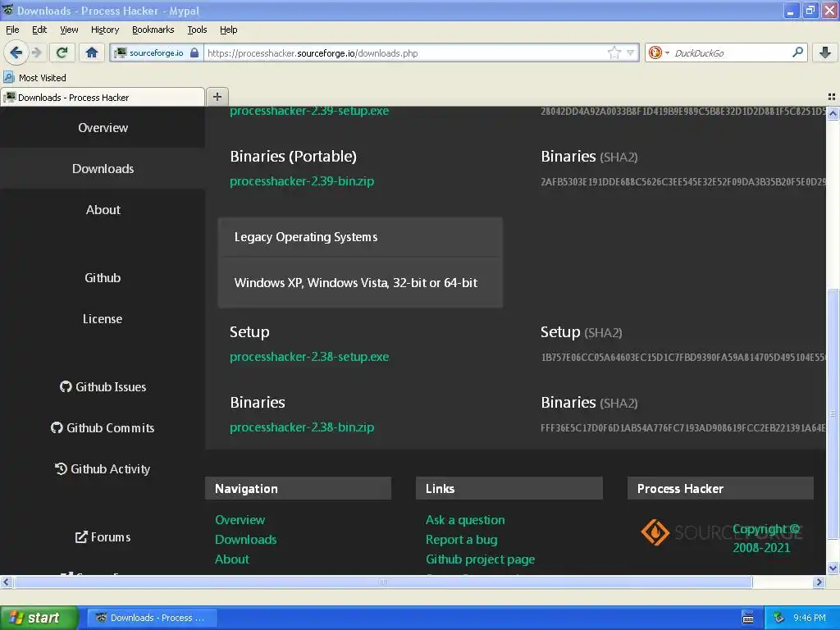Select Downloads in the sidebar
This screenshot has width=840, height=630.
pos(103,169)
